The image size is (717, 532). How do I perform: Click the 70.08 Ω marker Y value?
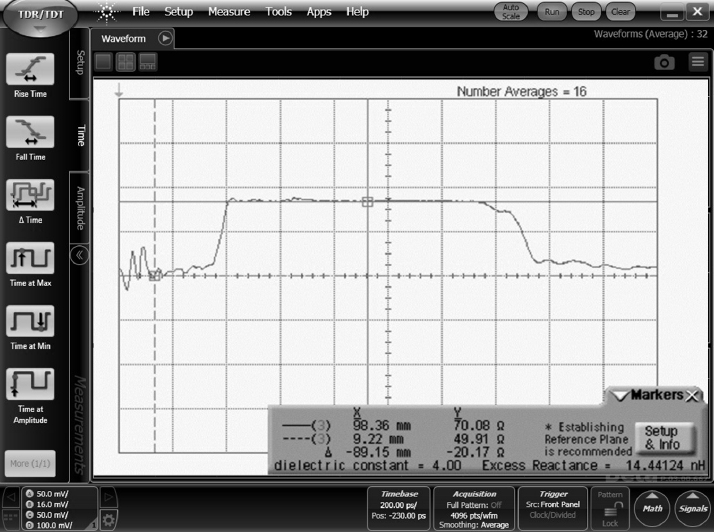pos(479,426)
